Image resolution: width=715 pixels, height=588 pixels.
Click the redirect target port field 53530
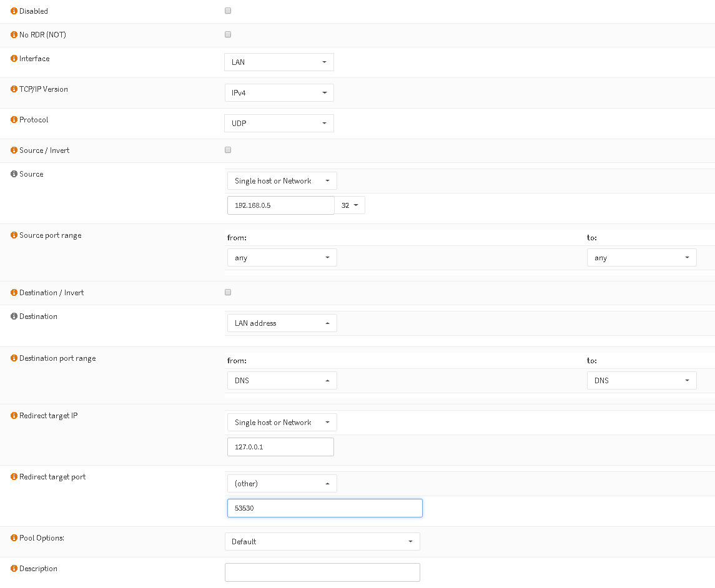click(325, 508)
